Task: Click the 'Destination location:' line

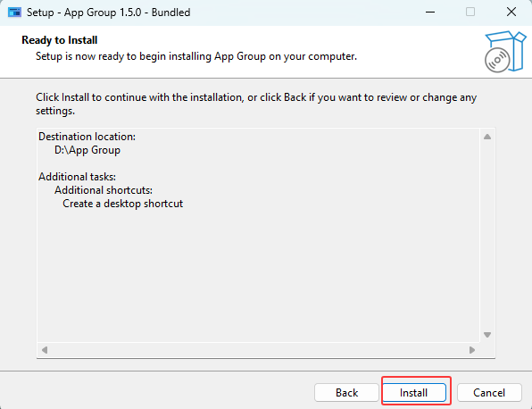Action: [x=87, y=137]
